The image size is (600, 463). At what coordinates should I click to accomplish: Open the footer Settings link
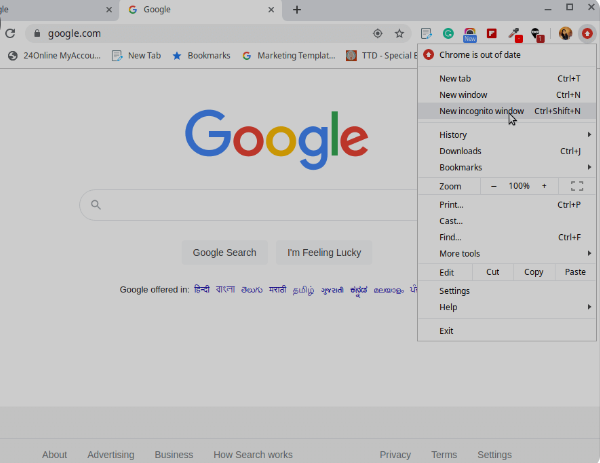click(x=494, y=455)
